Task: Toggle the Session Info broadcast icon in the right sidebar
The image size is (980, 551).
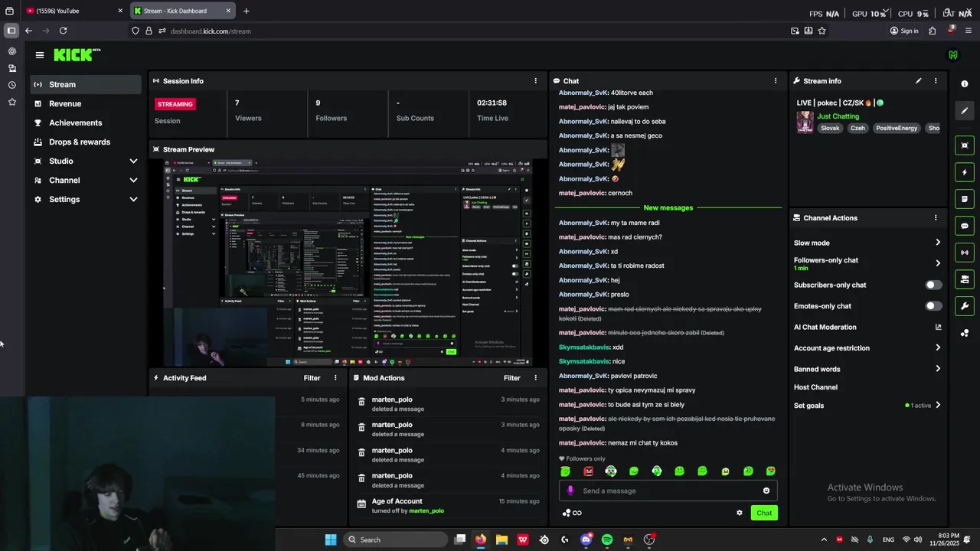Action: [965, 253]
